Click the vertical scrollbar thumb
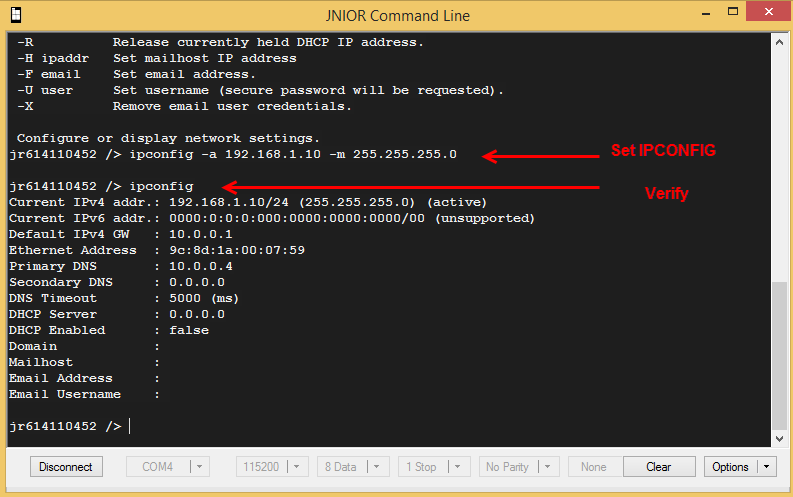Screen dimensions: 793x497 coord(779,355)
